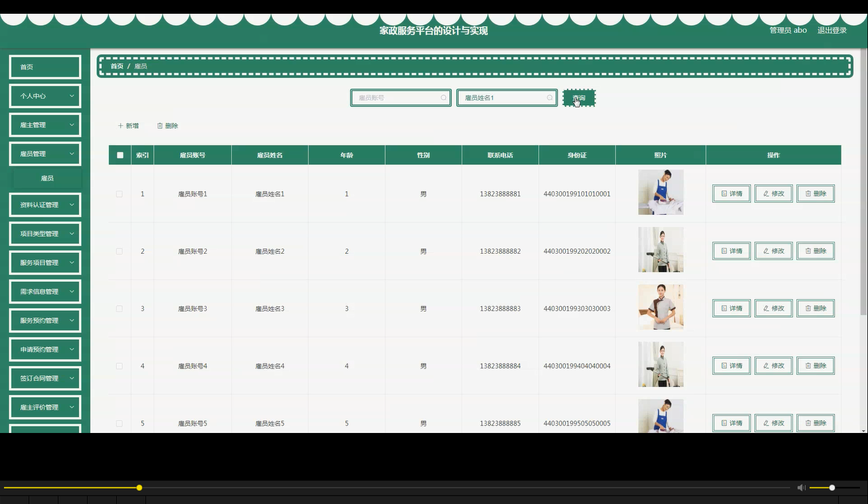Click the 管理员 abo account label
This screenshot has width=868, height=504.
[788, 30]
